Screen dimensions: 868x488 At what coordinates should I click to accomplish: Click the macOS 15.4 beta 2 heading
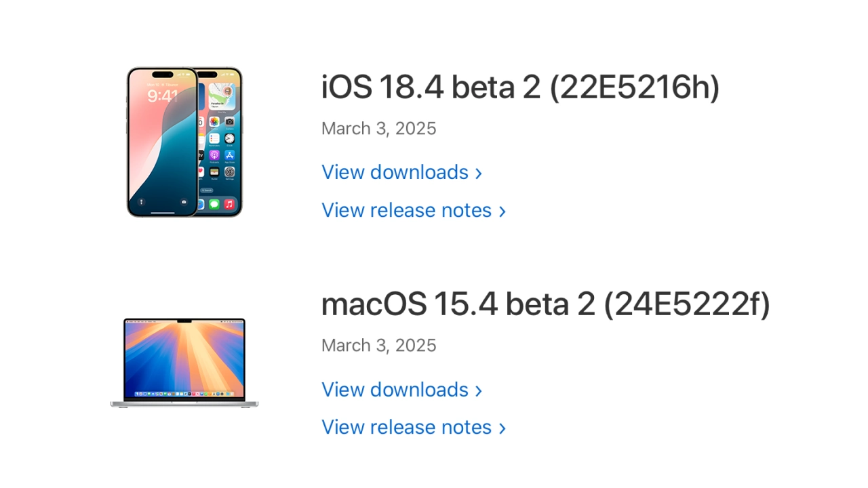(545, 304)
